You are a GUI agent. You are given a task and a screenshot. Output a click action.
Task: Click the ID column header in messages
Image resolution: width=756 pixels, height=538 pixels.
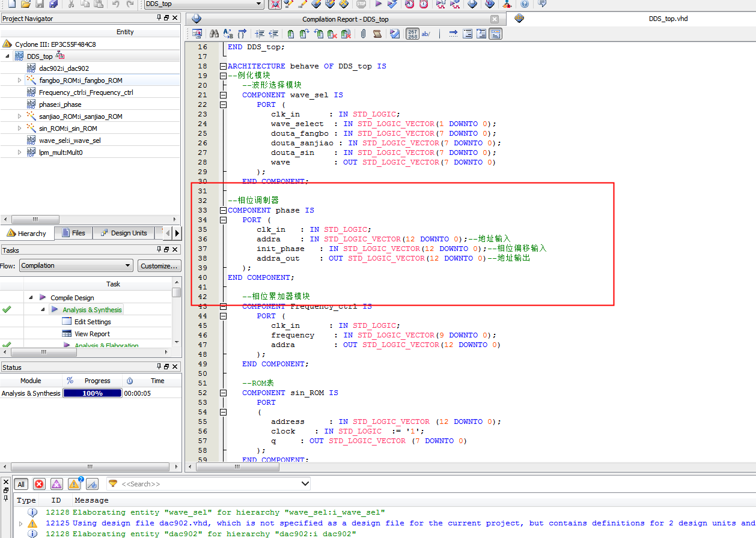click(56, 500)
